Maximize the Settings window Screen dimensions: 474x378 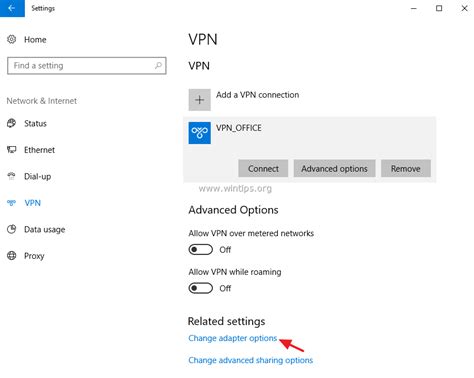click(x=439, y=8)
